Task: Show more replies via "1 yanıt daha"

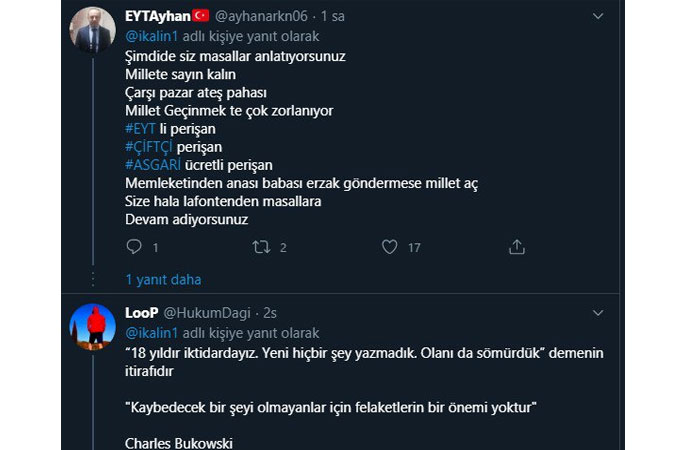Action: (163, 279)
